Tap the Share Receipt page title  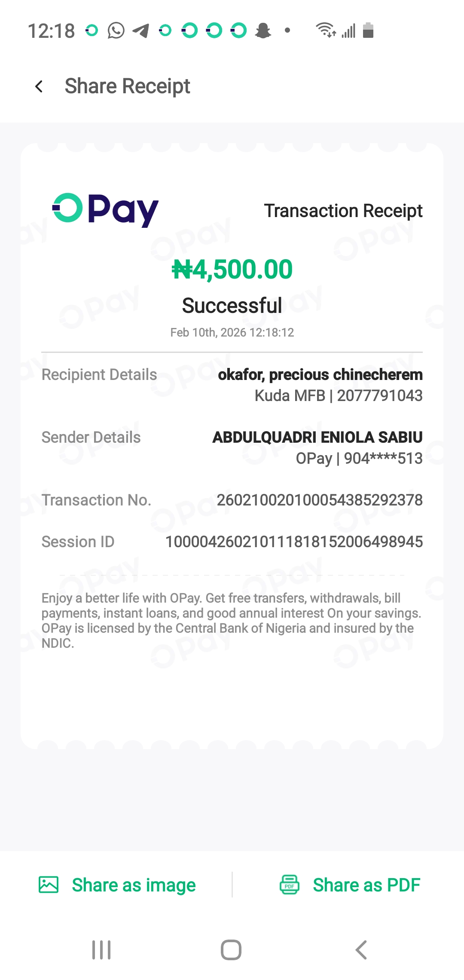[x=127, y=86]
